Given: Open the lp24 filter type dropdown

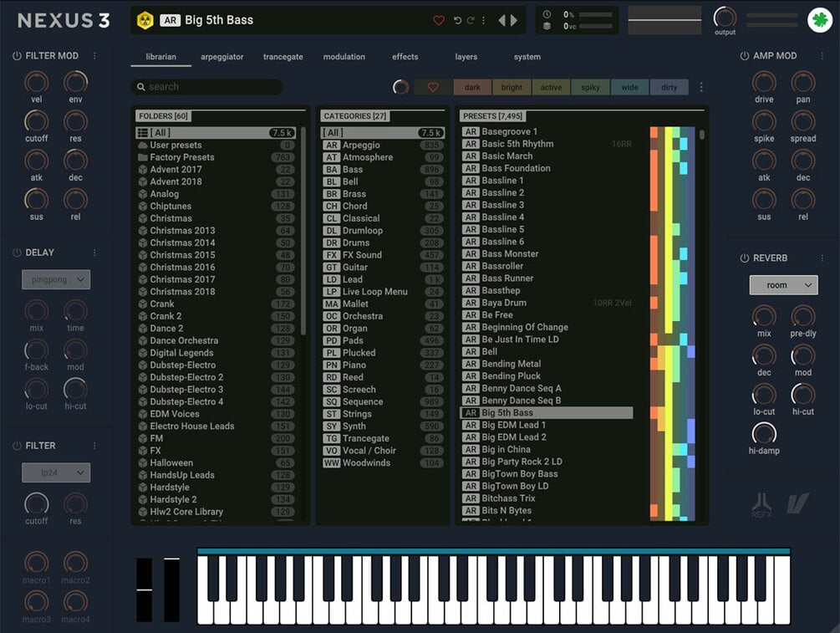Looking at the screenshot, I should pyautogui.click(x=56, y=472).
